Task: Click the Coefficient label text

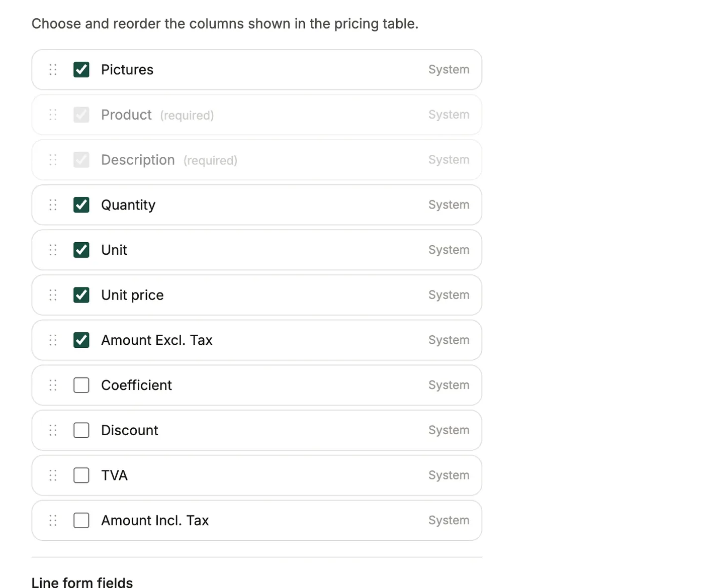Action: (136, 385)
